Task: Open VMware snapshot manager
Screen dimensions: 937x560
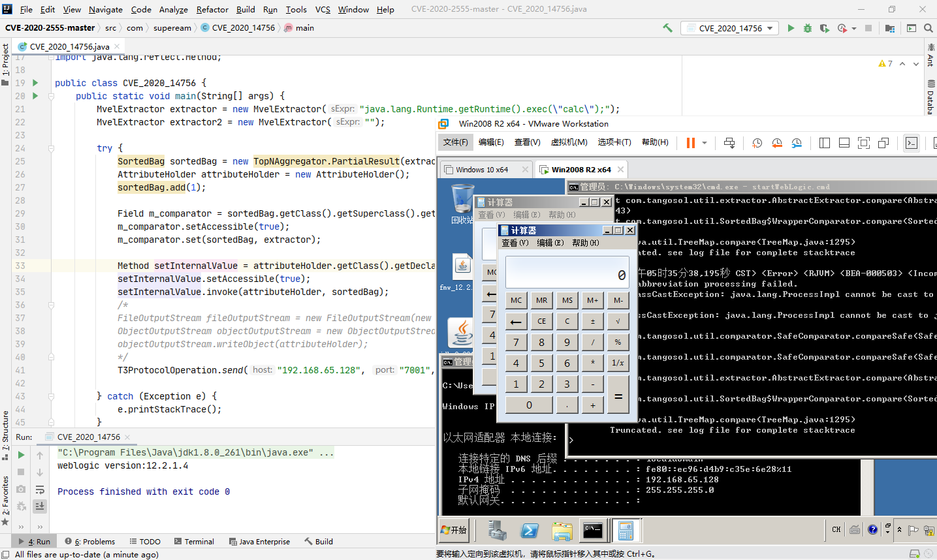Action: [797, 143]
